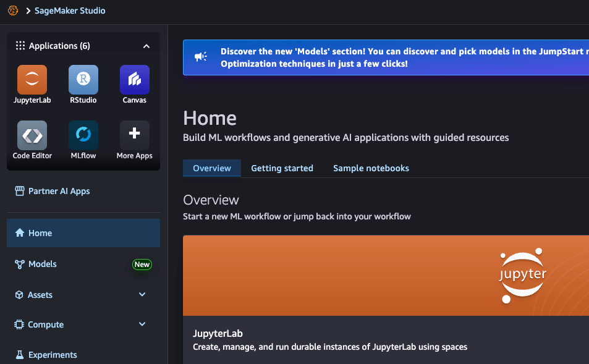Image resolution: width=589 pixels, height=364 pixels.
Task: Switch to the Overview tab
Action: (x=212, y=168)
